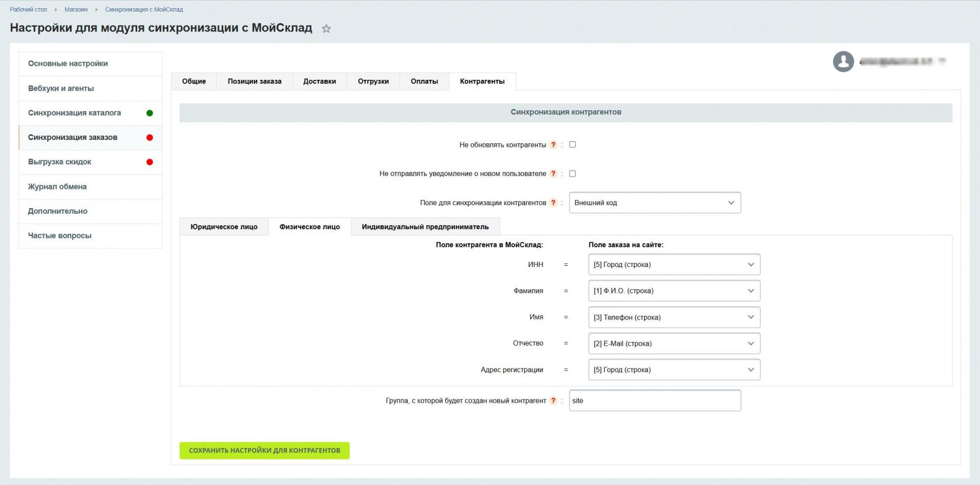Screen dimensions: 980x485
Task: Follow the 'Рабочий стол' breadcrumb link
Action: pyautogui.click(x=29, y=9)
